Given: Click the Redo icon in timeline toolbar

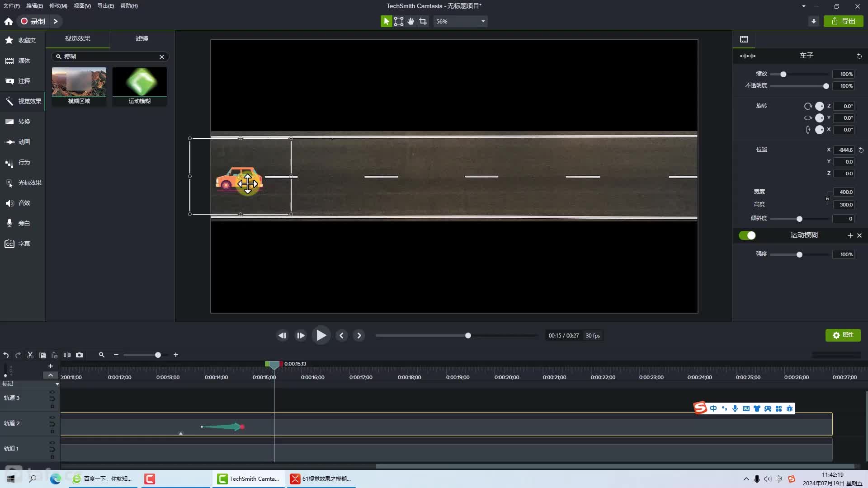Looking at the screenshot, I should (18, 355).
